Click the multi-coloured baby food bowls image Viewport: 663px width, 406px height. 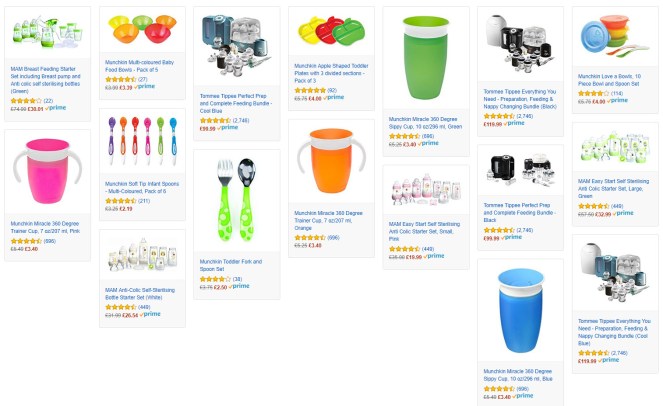(x=142, y=29)
